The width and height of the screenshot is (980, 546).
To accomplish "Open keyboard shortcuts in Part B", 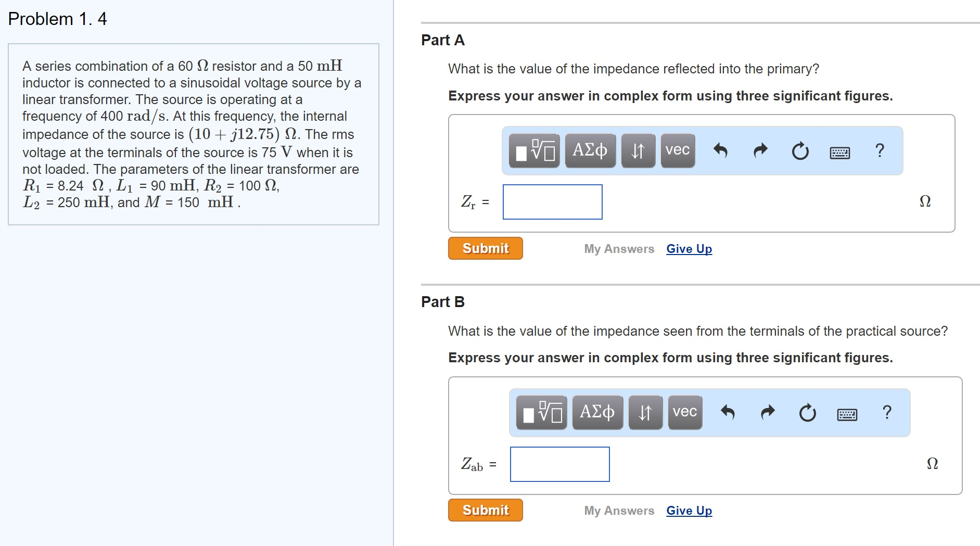I will tap(847, 414).
